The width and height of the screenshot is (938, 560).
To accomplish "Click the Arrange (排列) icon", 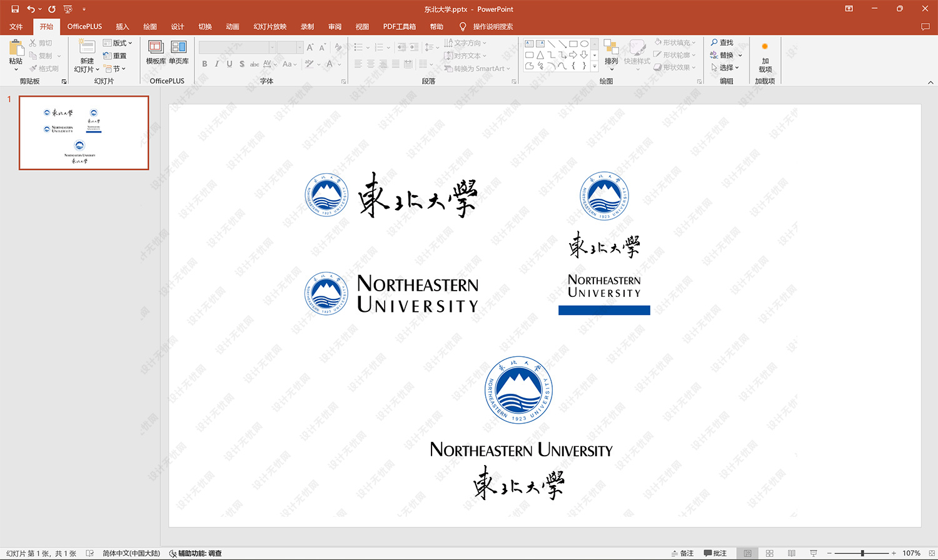I will click(x=611, y=47).
